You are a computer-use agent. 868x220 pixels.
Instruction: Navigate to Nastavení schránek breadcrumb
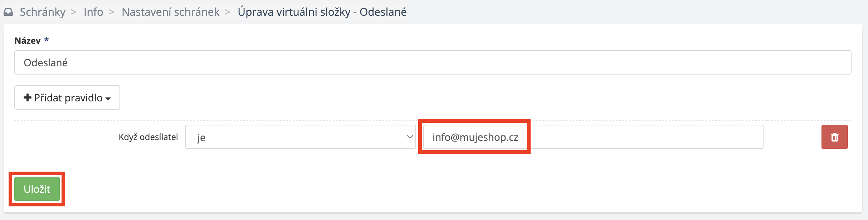click(x=170, y=12)
